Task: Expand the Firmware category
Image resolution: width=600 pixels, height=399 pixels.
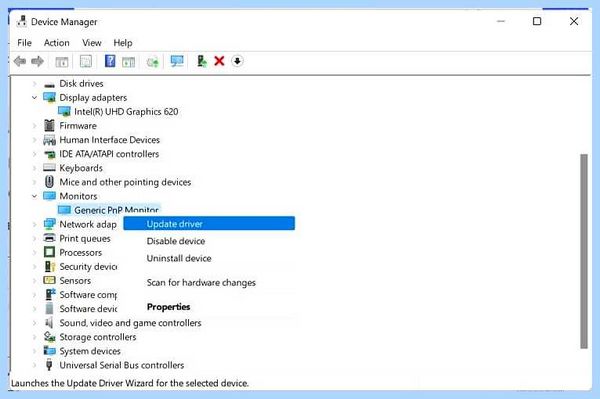Action: coord(34,125)
